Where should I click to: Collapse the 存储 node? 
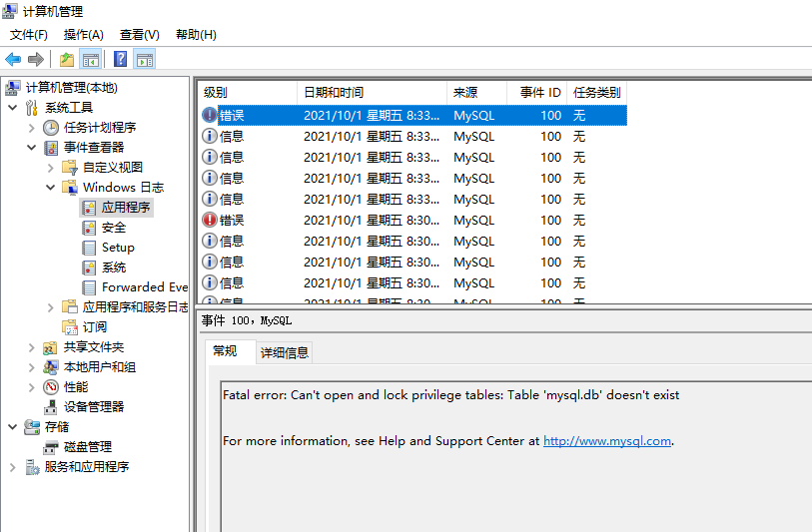[13, 427]
